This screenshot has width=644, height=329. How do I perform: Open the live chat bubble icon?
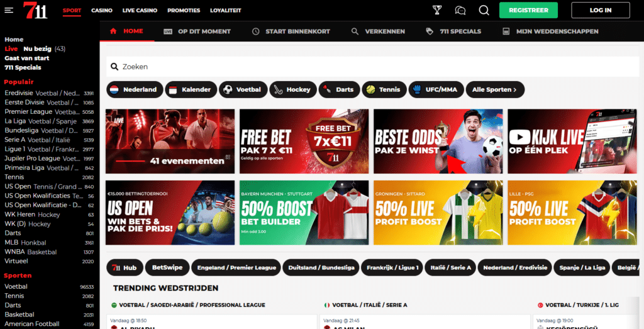tap(460, 10)
